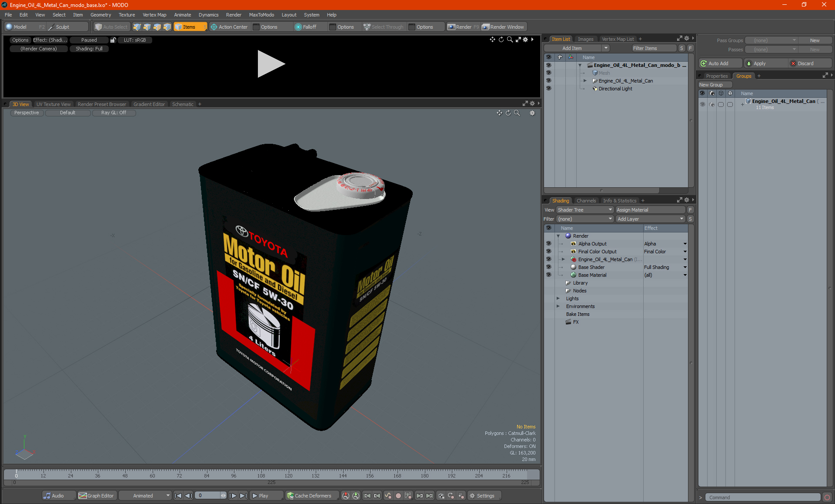The image size is (835, 504).
Task: Toggle visibility of Directional Light item
Action: [548, 89]
